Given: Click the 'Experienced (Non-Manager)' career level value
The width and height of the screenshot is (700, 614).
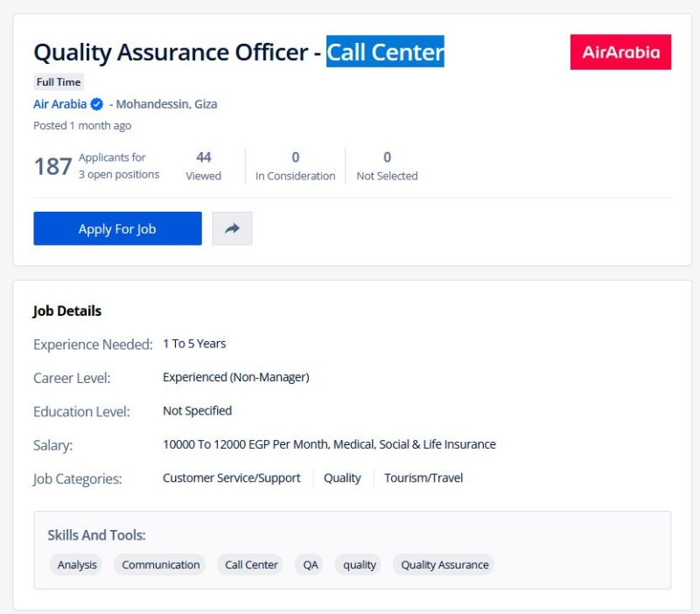Looking at the screenshot, I should pyautogui.click(x=235, y=378).
